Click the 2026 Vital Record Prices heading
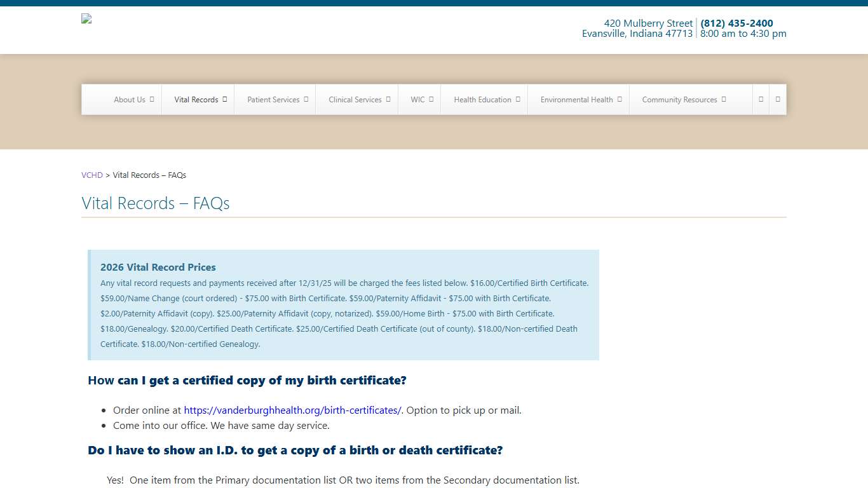868x488 pixels. (158, 268)
